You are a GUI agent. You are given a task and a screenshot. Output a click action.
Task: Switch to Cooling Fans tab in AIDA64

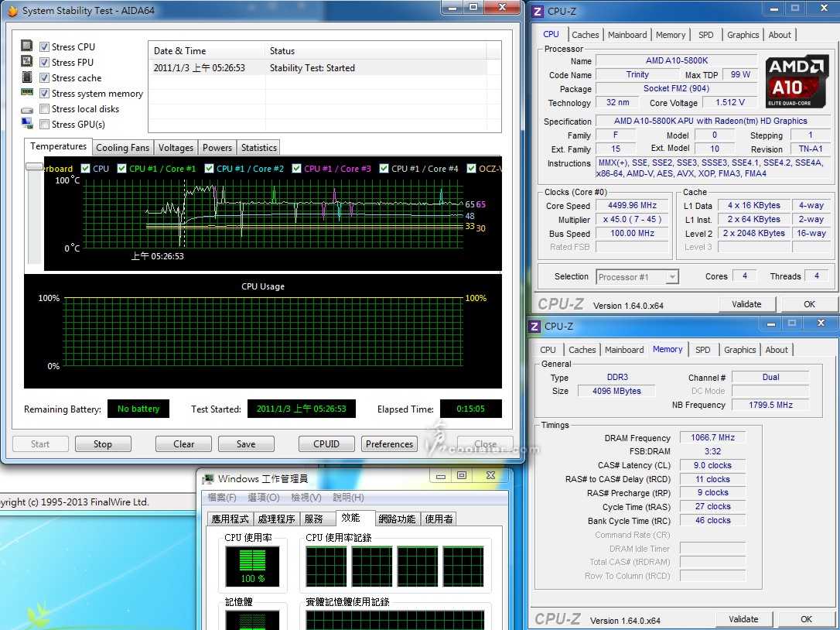tap(123, 148)
